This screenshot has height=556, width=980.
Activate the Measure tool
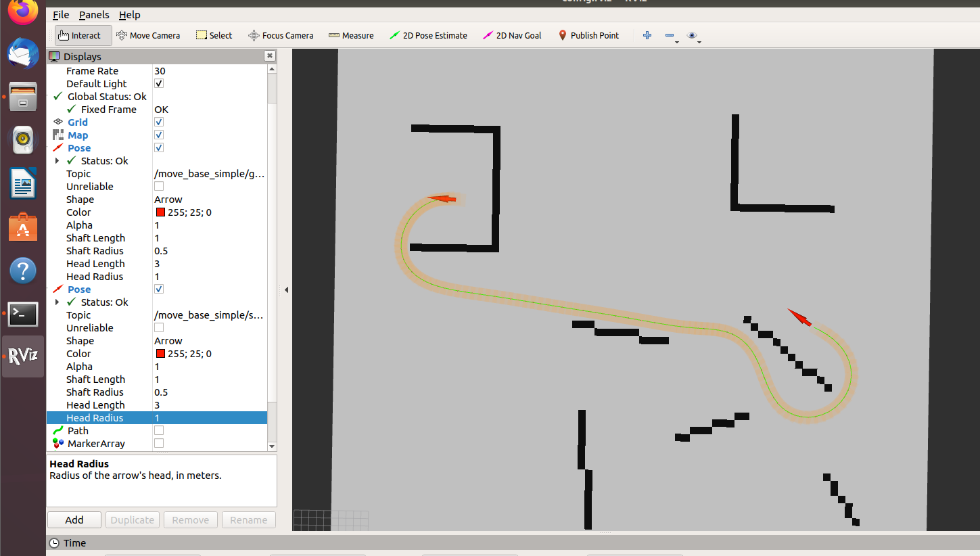351,35
